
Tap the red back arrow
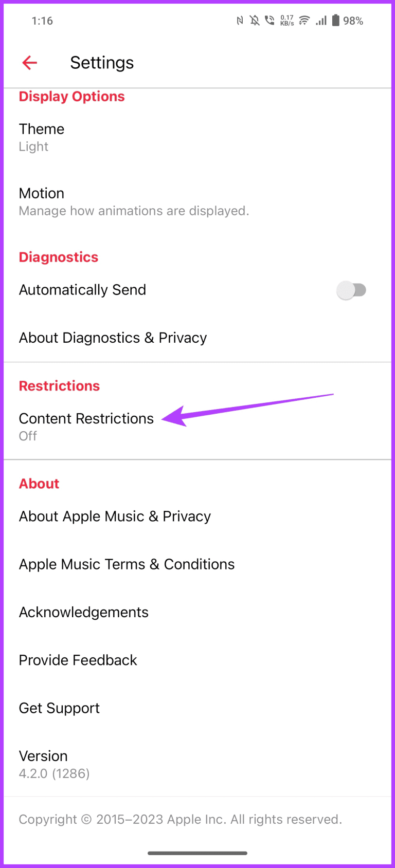click(29, 63)
